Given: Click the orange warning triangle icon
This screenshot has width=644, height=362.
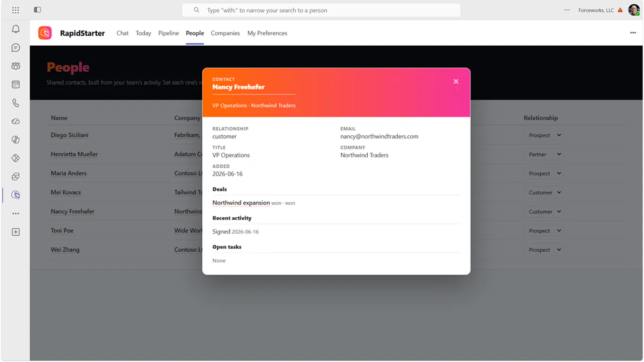Looking at the screenshot, I should [620, 10].
